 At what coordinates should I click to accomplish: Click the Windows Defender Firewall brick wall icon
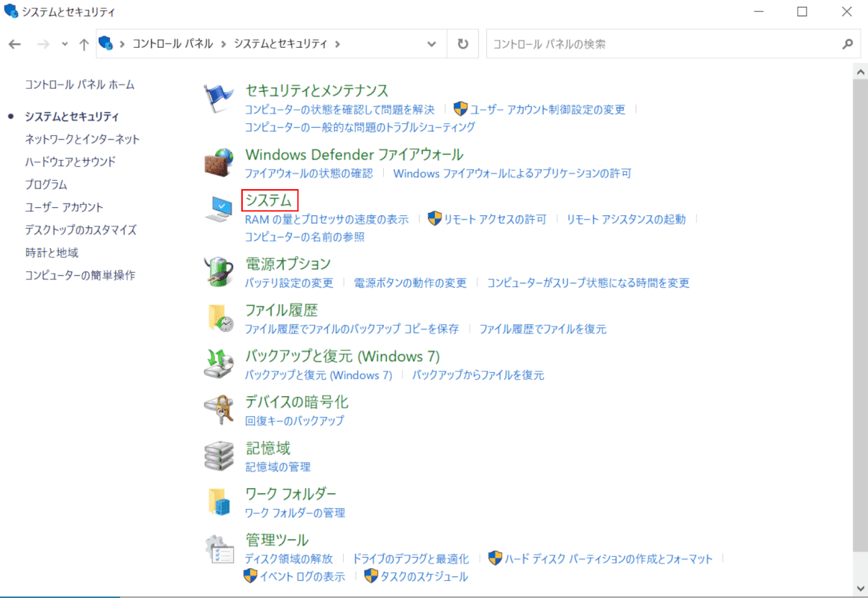click(219, 163)
